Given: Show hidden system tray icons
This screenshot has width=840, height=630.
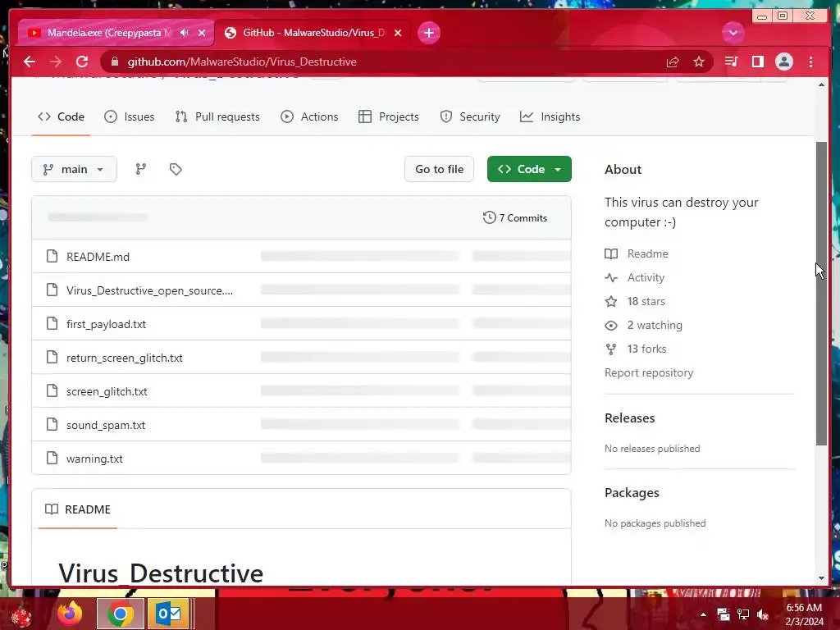Looking at the screenshot, I should pos(703,614).
